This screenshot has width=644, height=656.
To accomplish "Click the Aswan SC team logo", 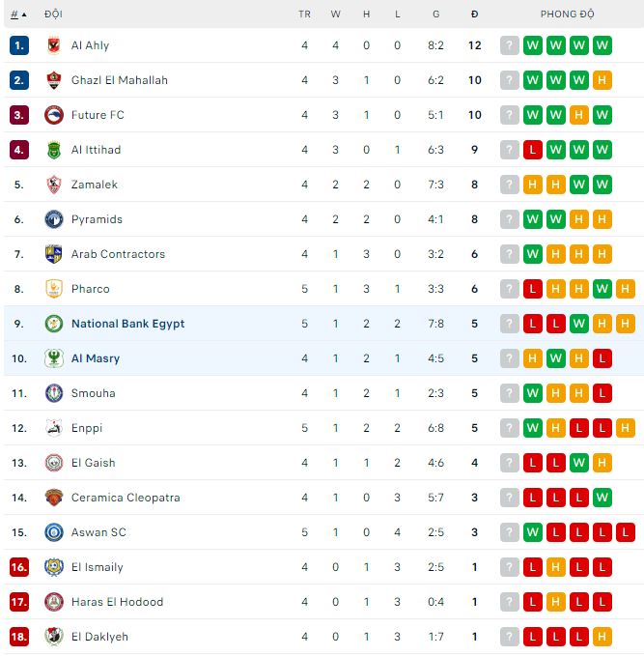I will click(x=54, y=532).
